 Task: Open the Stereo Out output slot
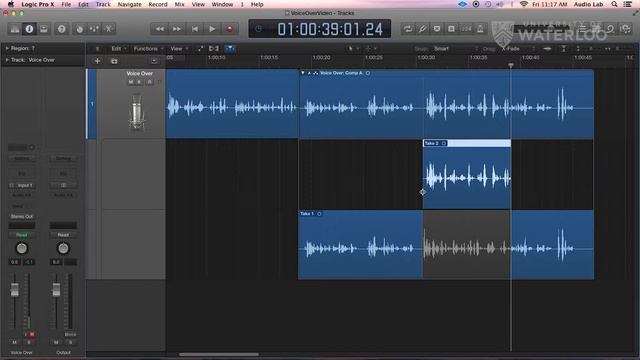pyautogui.click(x=22, y=216)
